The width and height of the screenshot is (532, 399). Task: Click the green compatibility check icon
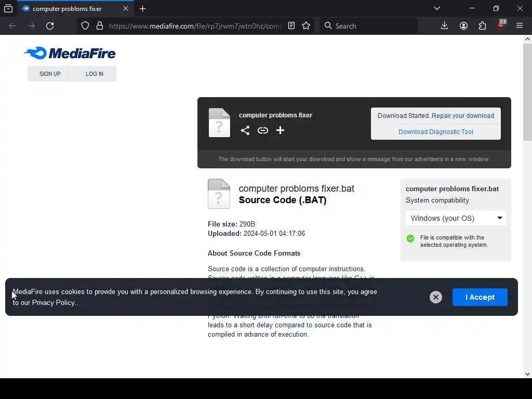(410, 238)
